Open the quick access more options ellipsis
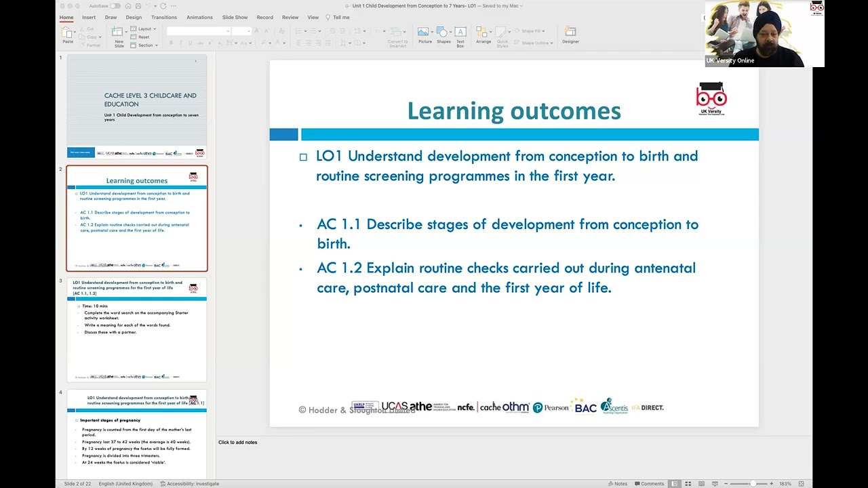Image resolution: width=868 pixels, height=488 pixels. 174,6
